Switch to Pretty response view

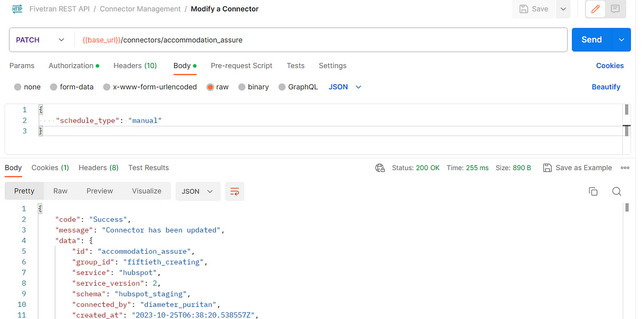pos(24,191)
